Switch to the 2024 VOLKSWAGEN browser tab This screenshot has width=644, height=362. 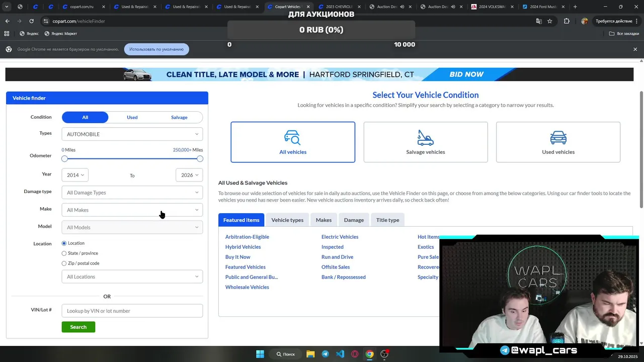[492, 7]
